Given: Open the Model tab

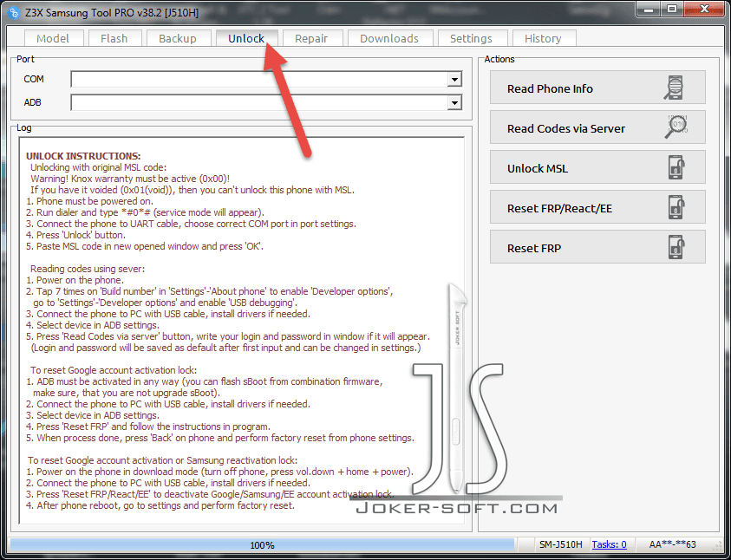Looking at the screenshot, I should (x=53, y=38).
